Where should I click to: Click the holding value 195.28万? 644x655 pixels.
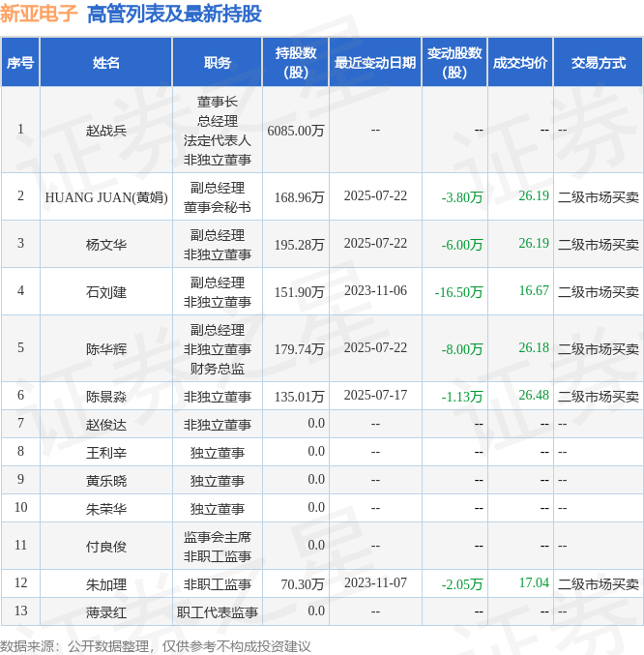tap(299, 245)
